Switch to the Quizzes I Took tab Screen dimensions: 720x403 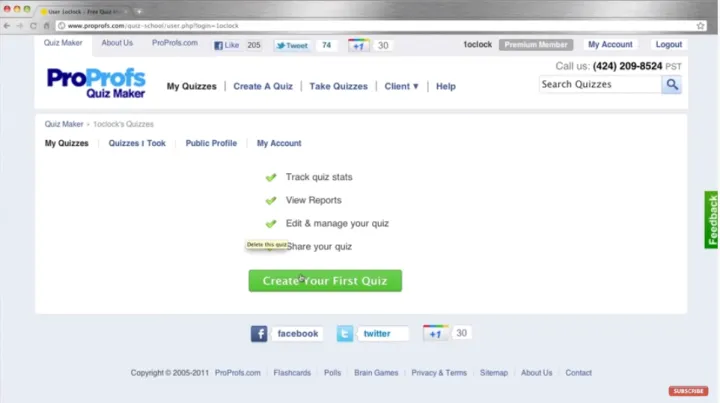(x=137, y=143)
